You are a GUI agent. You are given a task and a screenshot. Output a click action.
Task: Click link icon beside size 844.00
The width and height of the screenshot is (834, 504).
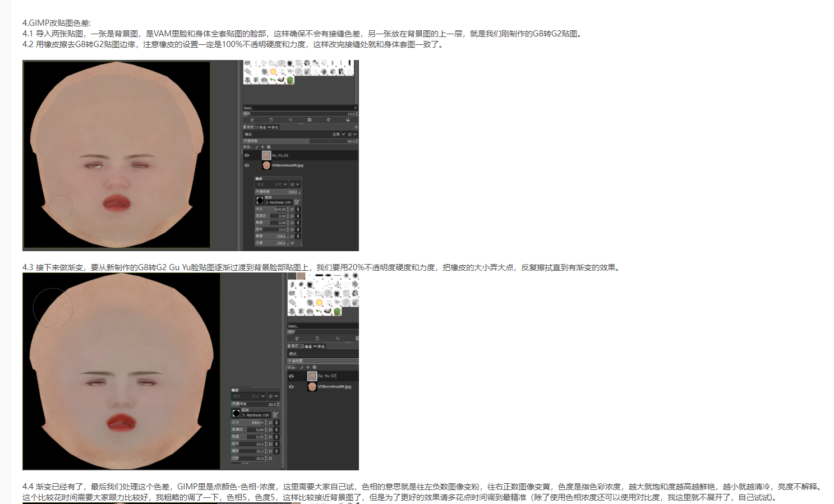[x=277, y=423]
